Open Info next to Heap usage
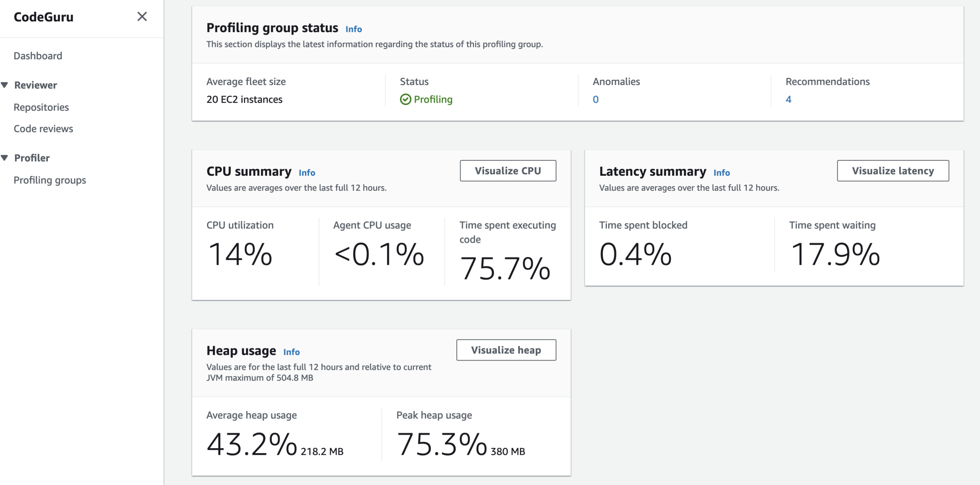The image size is (980, 485). tap(291, 352)
